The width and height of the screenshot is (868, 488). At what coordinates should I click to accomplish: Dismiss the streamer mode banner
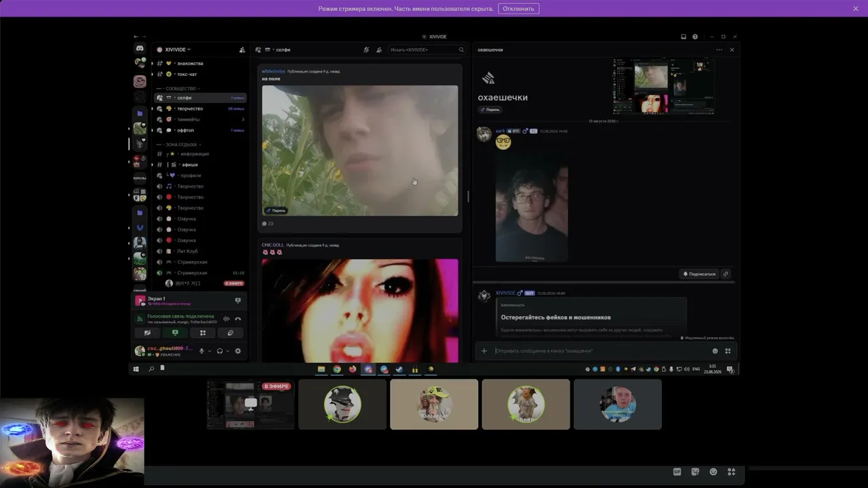coord(856,9)
